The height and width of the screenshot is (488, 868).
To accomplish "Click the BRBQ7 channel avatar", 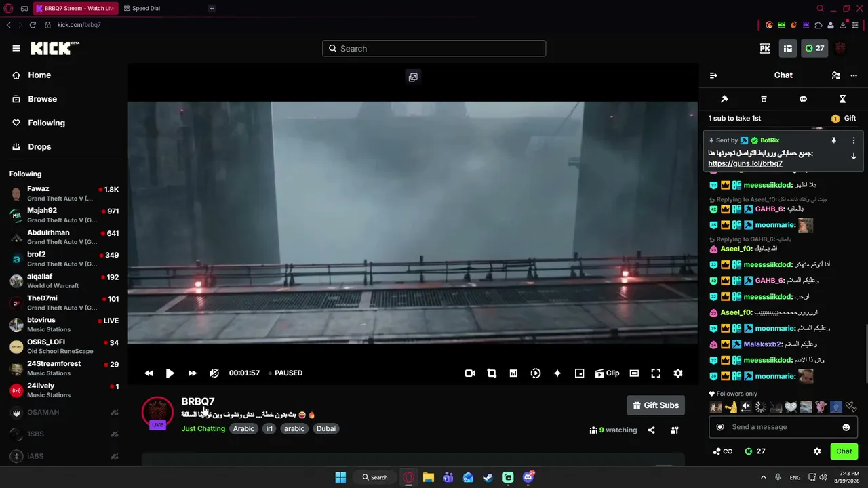I will (x=157, y=413).
